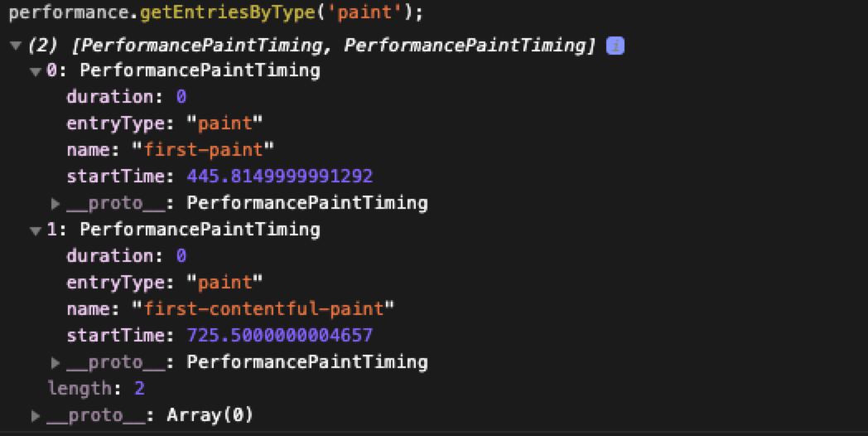Select the startTime value 445.8149999991292

point(280,177)
